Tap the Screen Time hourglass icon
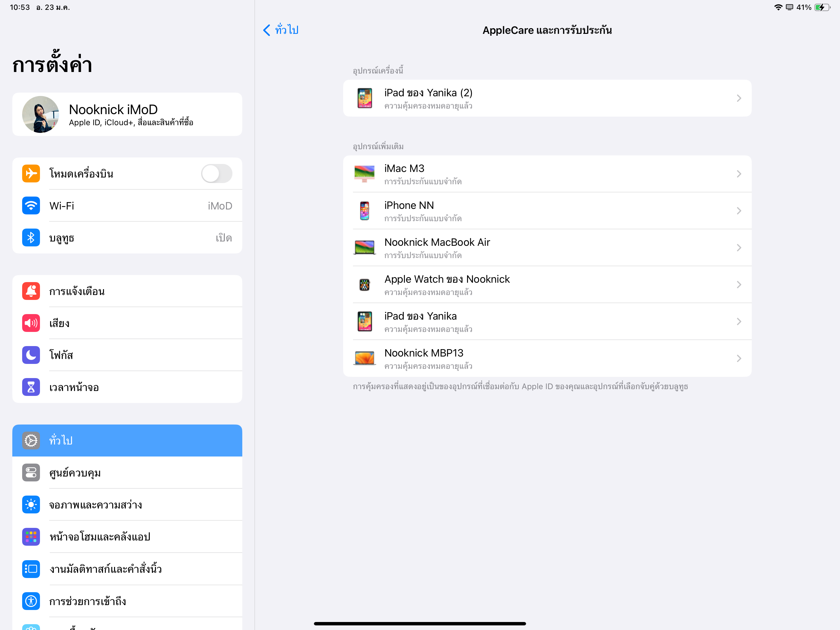 click(x=31, y=387)
